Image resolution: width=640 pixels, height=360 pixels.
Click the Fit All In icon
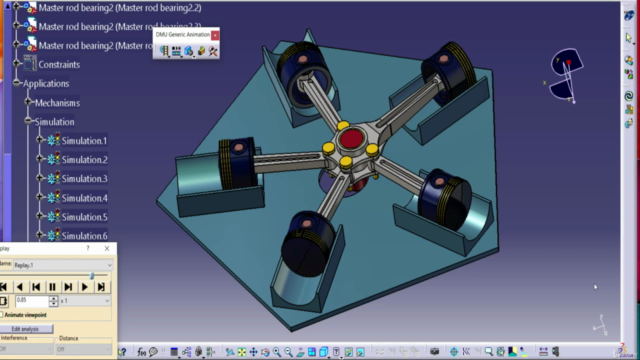242,351
